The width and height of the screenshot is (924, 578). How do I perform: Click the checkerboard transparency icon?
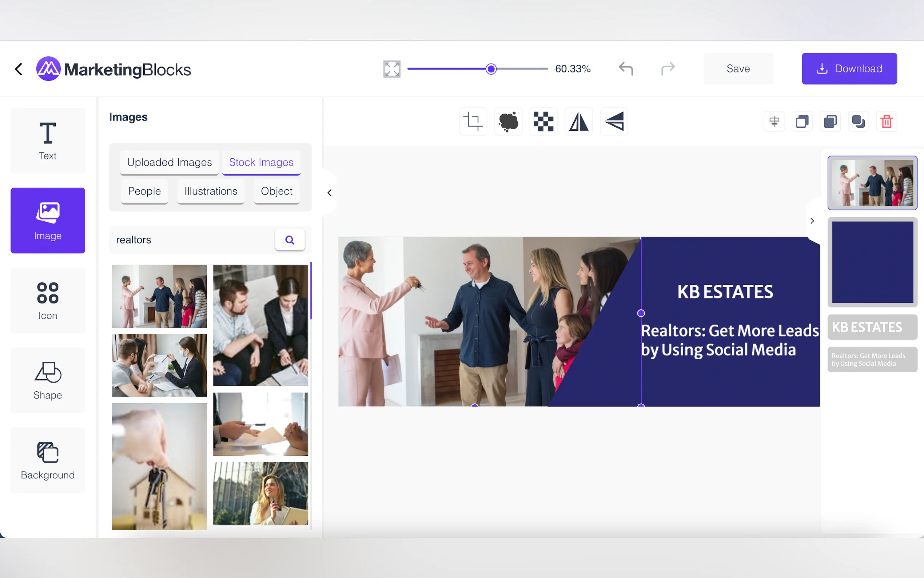coord(543,122)
